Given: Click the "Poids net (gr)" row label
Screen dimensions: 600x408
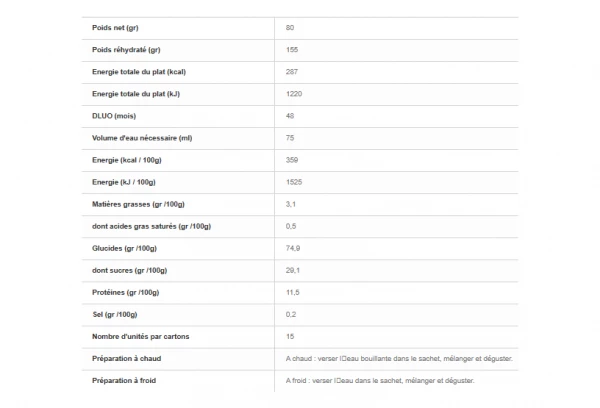Looking at the screenshot, I should click(115, 27).
